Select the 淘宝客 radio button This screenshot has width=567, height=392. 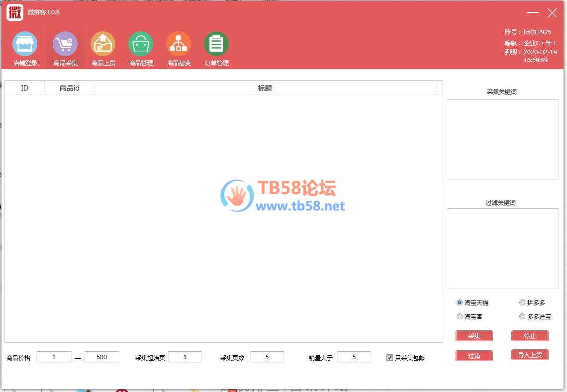pos(459,317)
